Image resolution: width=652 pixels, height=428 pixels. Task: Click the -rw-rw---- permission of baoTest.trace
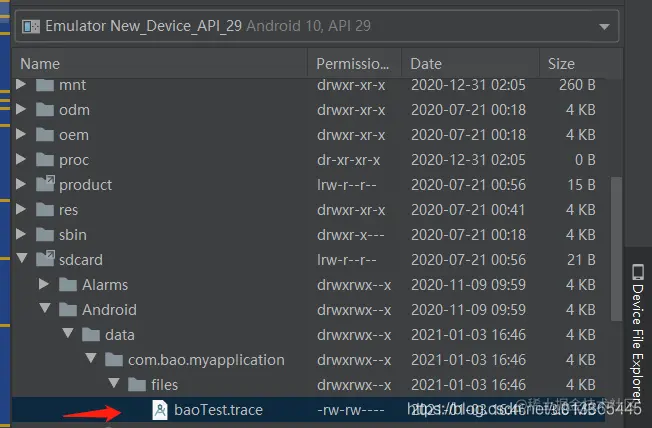(351, 410)
